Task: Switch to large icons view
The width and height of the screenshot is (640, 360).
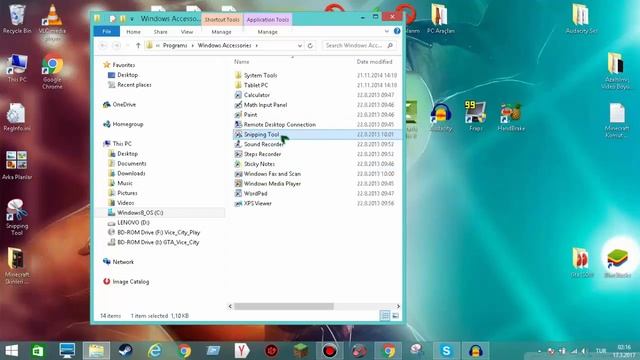Action: tap(396, 316)
